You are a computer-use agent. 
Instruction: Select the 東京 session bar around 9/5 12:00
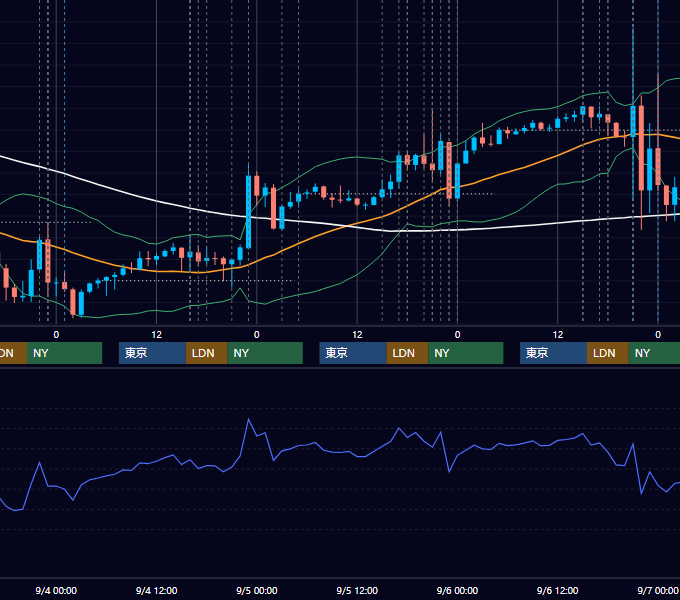(x=353, y=353)
